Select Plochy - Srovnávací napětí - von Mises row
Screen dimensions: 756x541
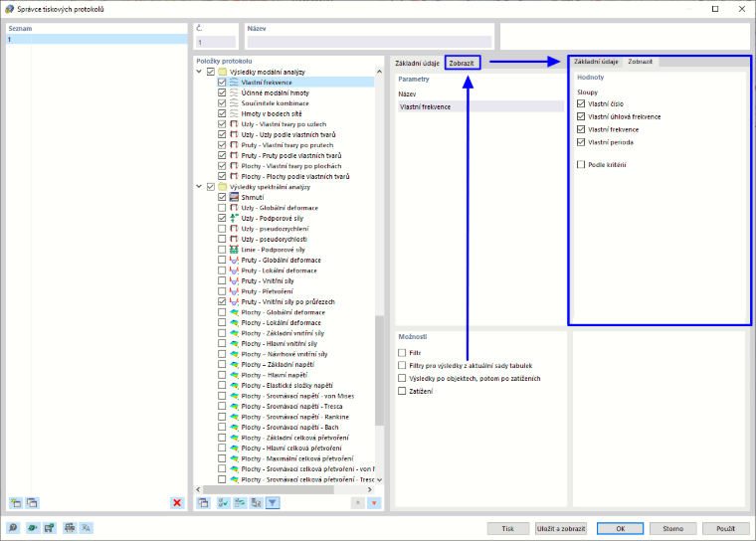click(297, 396)
